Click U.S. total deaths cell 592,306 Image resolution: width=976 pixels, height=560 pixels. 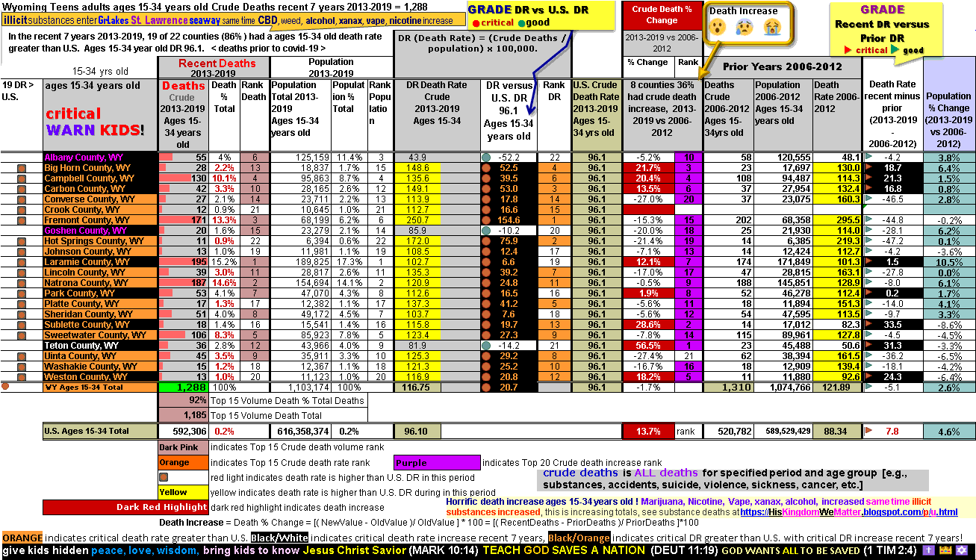tap(183, 431)
